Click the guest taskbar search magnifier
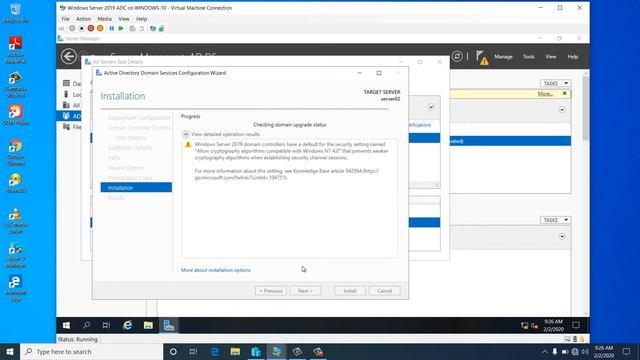 86,325
